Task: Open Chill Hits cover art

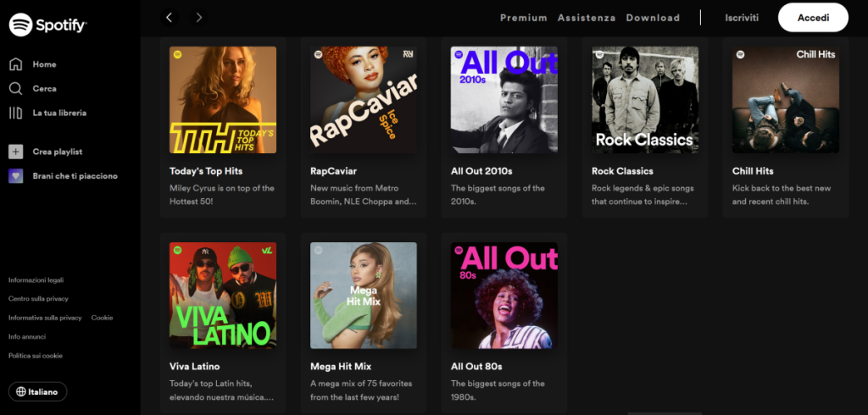Action: point(786,100)
